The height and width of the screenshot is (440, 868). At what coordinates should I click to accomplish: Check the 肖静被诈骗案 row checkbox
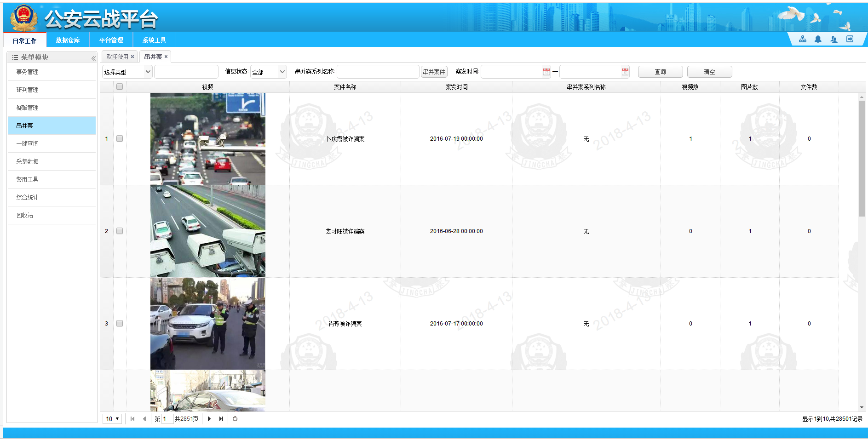120,323
